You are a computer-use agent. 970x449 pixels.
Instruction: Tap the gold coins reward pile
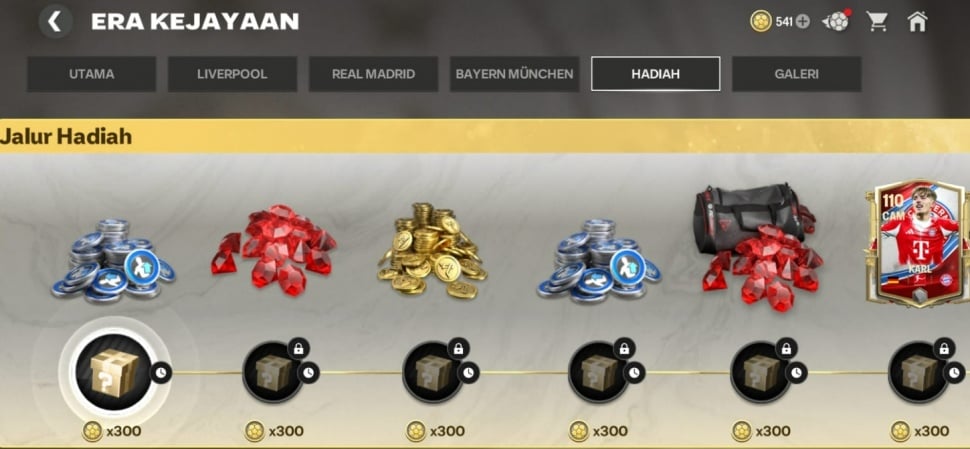point(432,250)
